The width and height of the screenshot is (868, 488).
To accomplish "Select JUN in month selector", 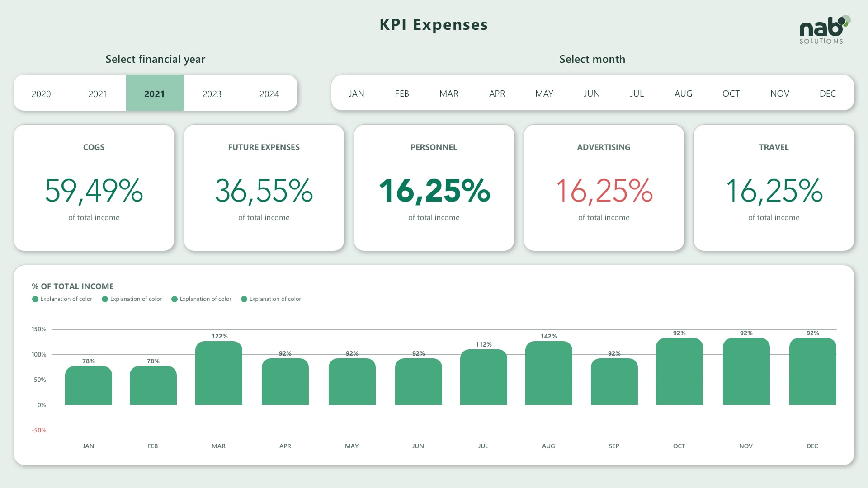I will coord(591,94).
